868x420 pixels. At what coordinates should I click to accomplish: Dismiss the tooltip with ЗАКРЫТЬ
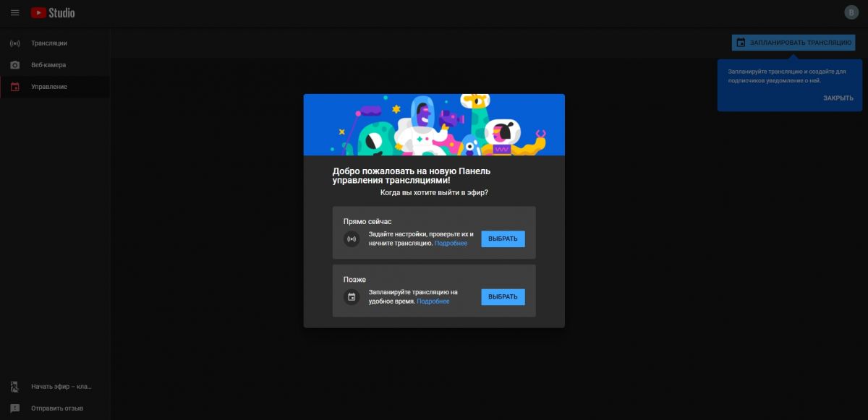point(838,98)
